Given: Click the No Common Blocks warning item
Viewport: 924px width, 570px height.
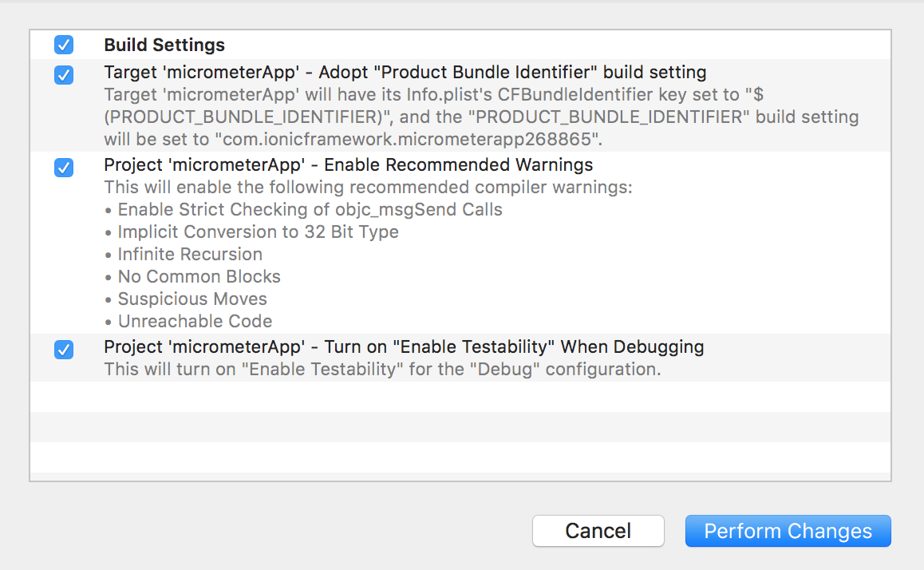Looking at the screenshot, I should (199, 277).
